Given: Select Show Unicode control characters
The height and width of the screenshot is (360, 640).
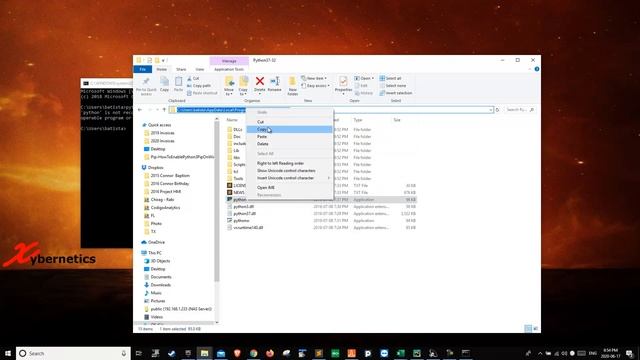Looking at the screenshot, I should coord(289,171).
